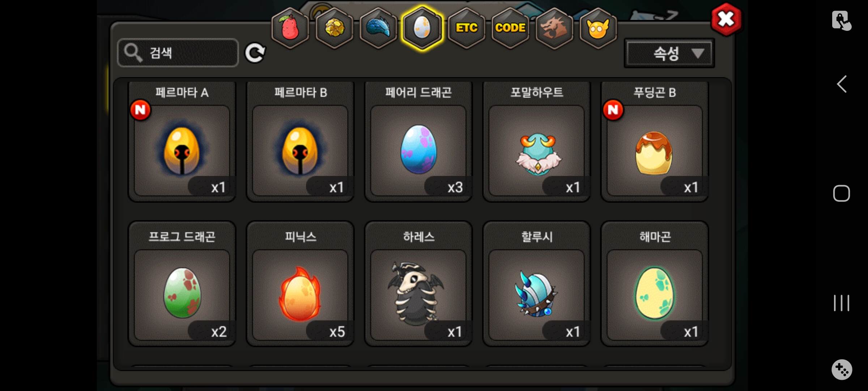
Task: Select the 피닉스 flame egg
Action: tap(300, 284)
